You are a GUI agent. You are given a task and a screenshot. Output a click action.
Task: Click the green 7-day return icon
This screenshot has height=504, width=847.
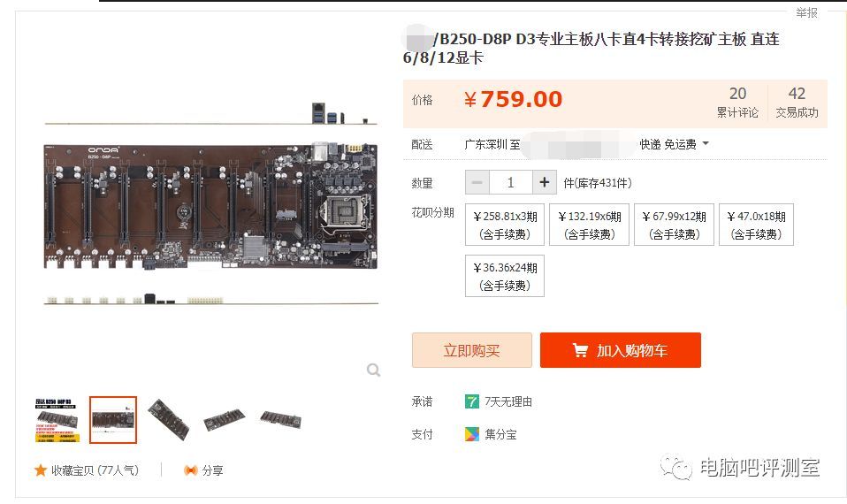pos(471,401)
